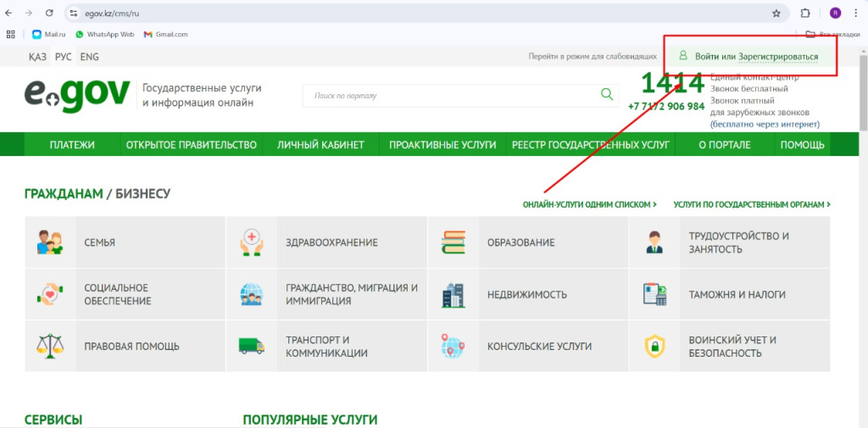Click the Войти link
The height and width of the screenshot is (428, 868).
(708, 57)
